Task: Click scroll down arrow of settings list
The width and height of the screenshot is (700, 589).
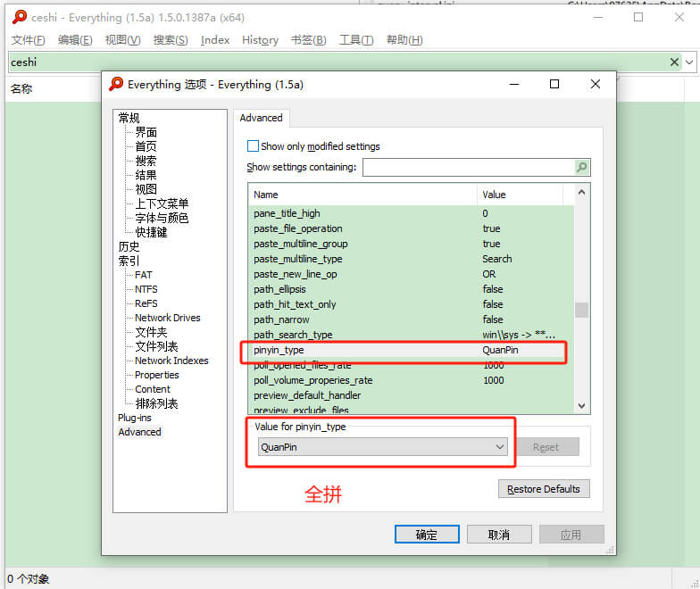Action: (582, 405)
